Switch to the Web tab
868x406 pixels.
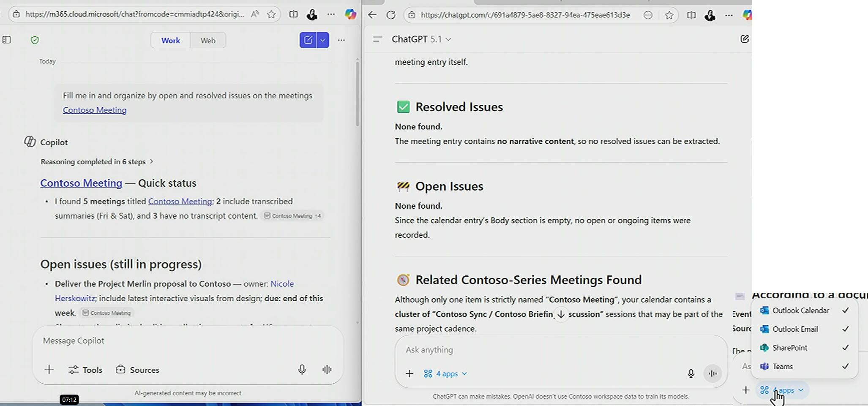point(207,41)
